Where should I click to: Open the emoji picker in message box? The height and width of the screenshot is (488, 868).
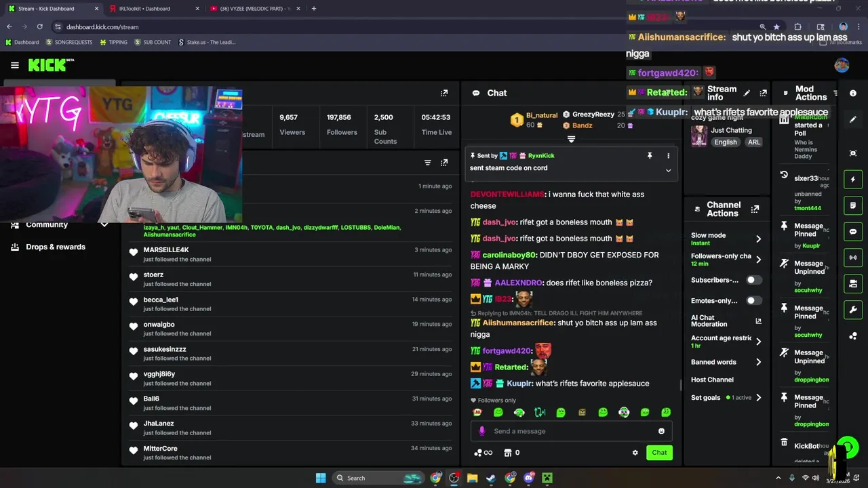[661, 431]
